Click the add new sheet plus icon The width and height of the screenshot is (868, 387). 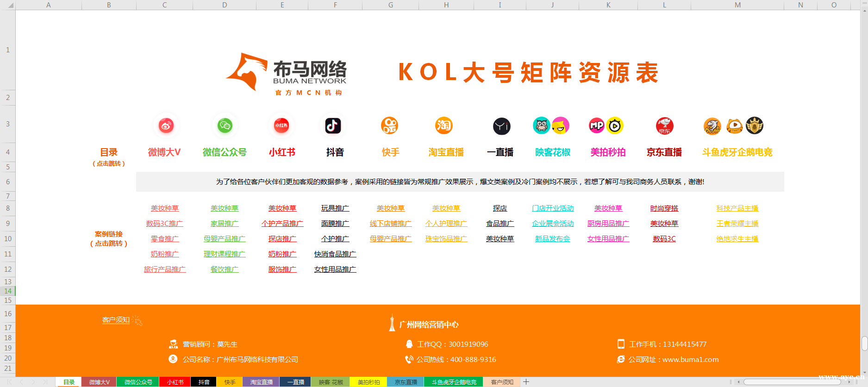pos(526,382)
